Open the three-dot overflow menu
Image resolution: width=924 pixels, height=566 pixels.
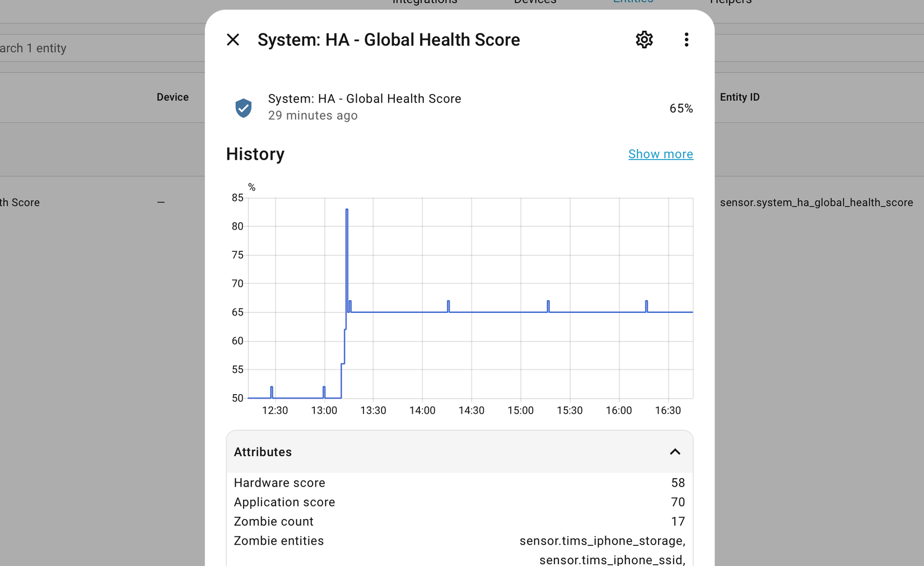(x=686, y=40)
